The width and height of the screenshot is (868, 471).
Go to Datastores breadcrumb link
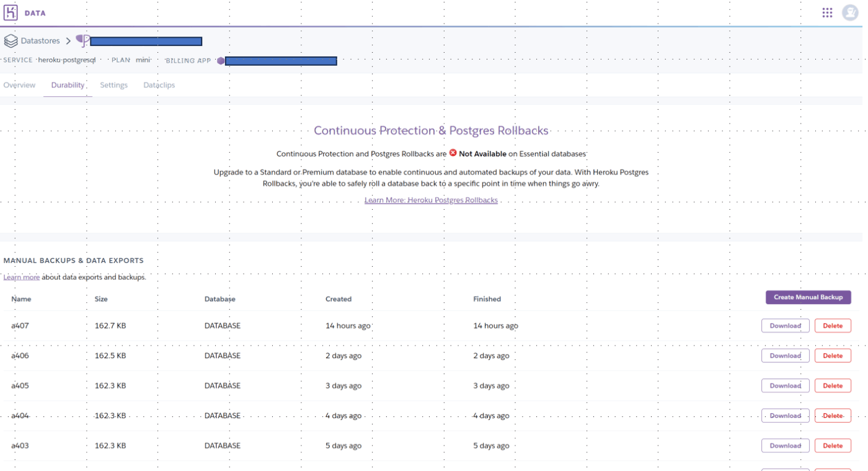[x=40, y=41]
